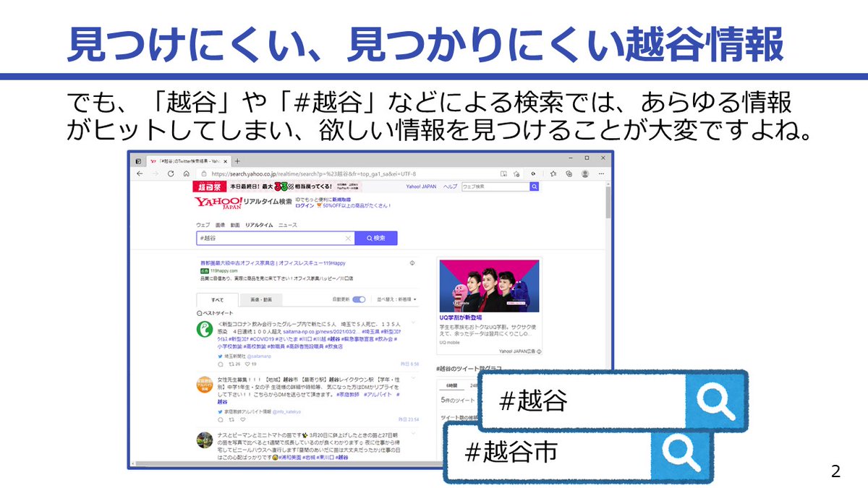Switch to the ニュース search category

(287, 226)
